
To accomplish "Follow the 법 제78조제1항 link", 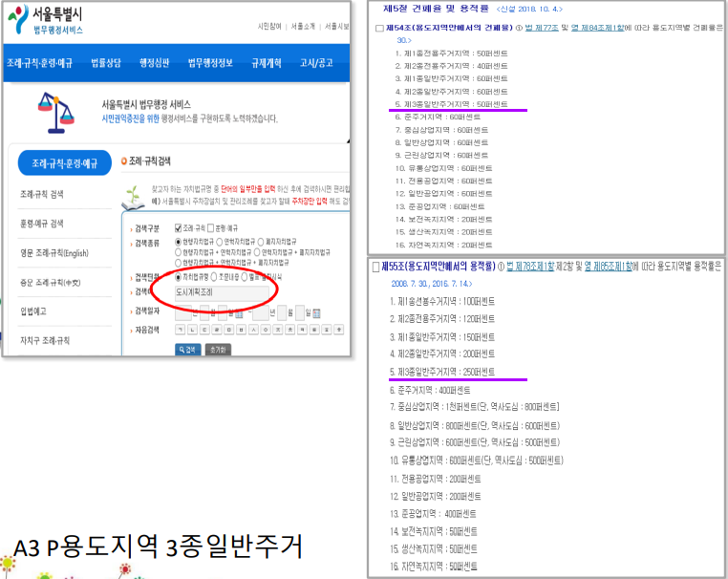I will pyautogui.click(x=530, y=267).
